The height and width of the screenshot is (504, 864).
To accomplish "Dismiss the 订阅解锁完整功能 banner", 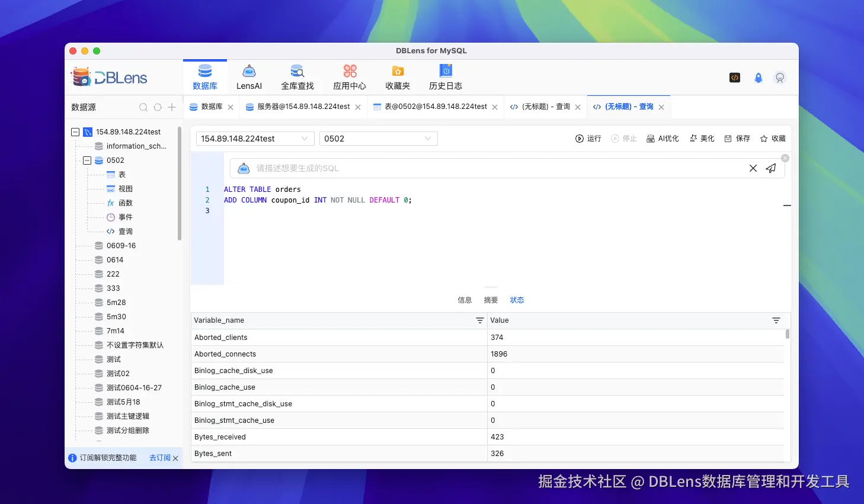I will 175,458.
